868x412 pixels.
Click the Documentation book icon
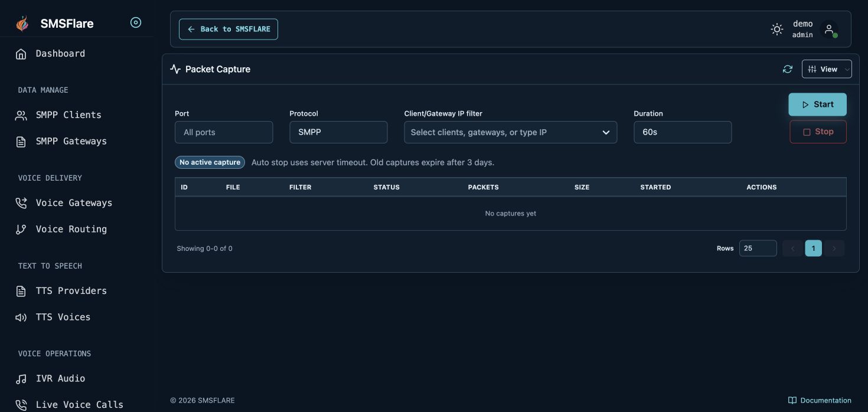click(792, 400)
